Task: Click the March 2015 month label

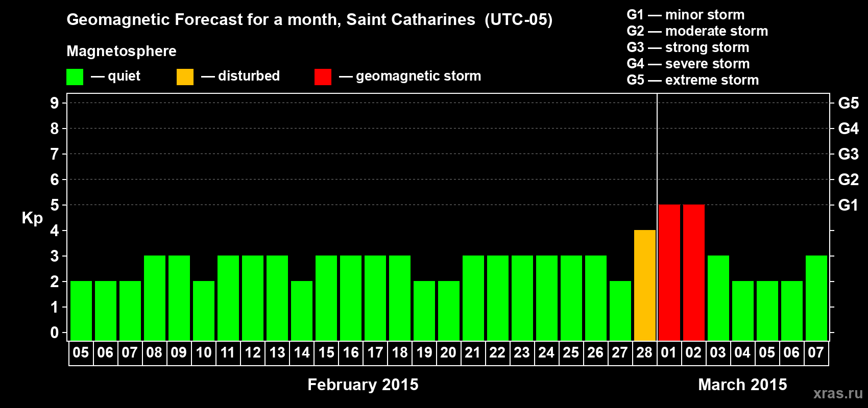Action: coord(742,385)
